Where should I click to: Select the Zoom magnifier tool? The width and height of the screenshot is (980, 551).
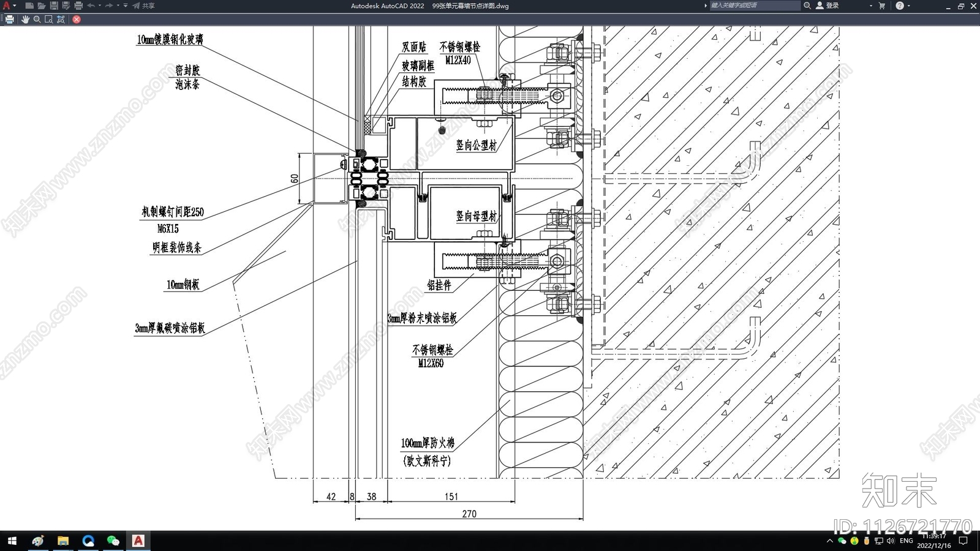coord(37,19)
